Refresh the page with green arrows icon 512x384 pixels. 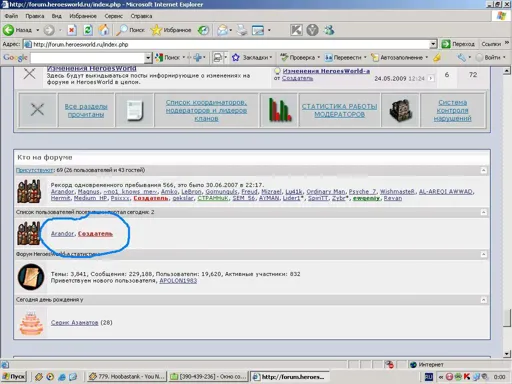point(88,30)
